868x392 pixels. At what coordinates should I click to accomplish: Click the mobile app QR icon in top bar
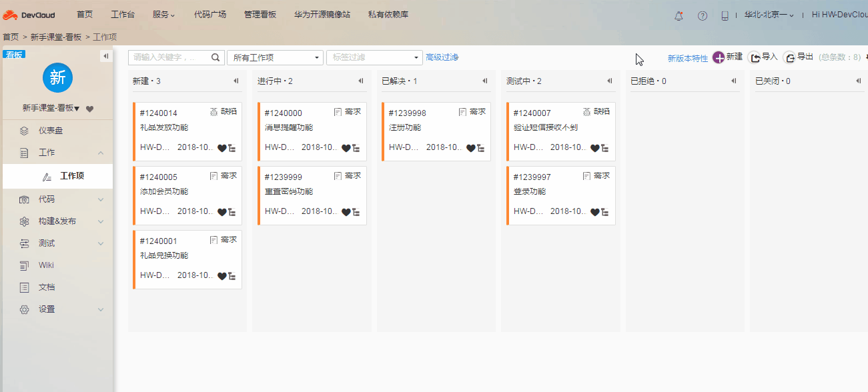point(725,15)
